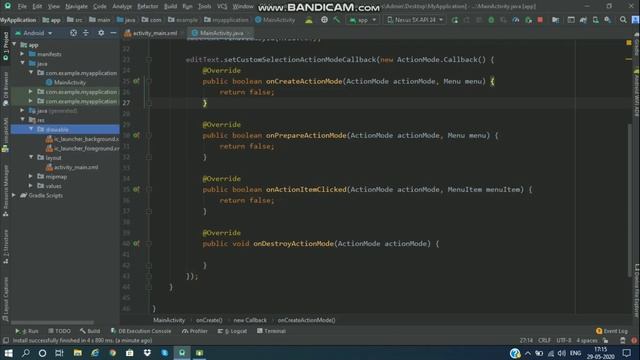The width and height of the screenshot is (640, 360).
Task: Click the onCreate() breadcrumb
Action: (209, 320)
